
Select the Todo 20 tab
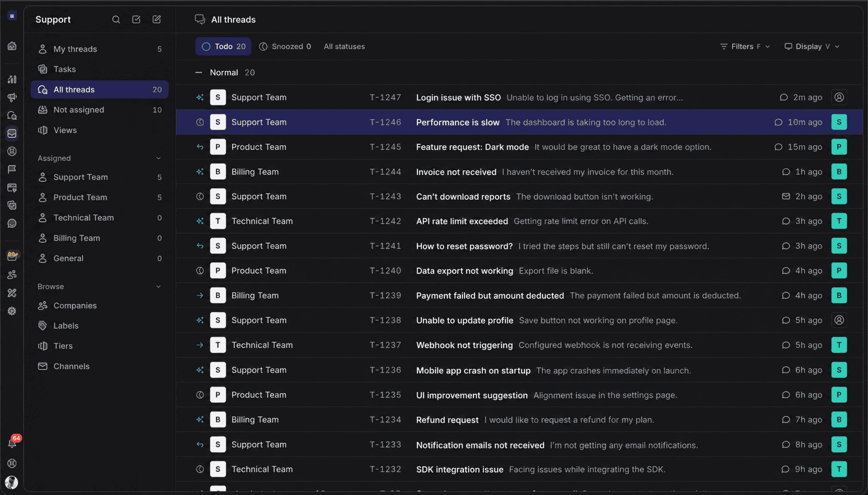point(223,47)
